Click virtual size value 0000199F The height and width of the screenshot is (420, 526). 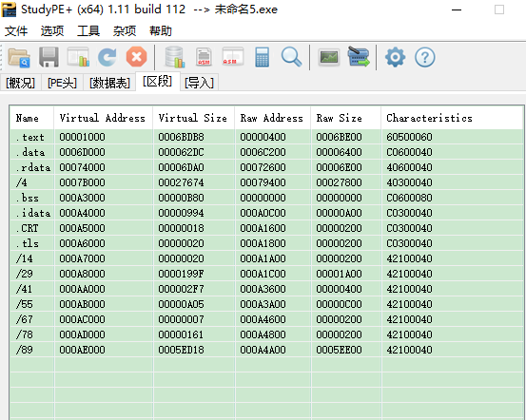tap(181, 274)
